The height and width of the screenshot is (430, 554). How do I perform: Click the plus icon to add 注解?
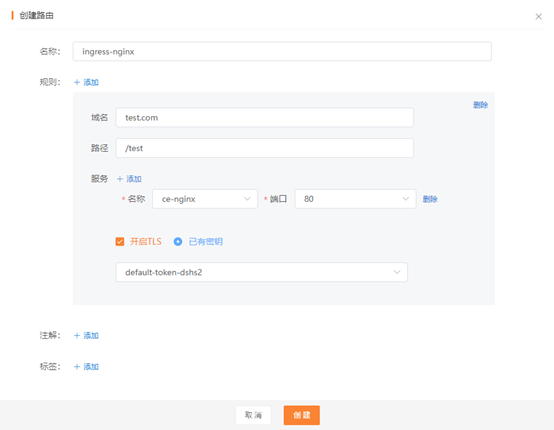77,335
